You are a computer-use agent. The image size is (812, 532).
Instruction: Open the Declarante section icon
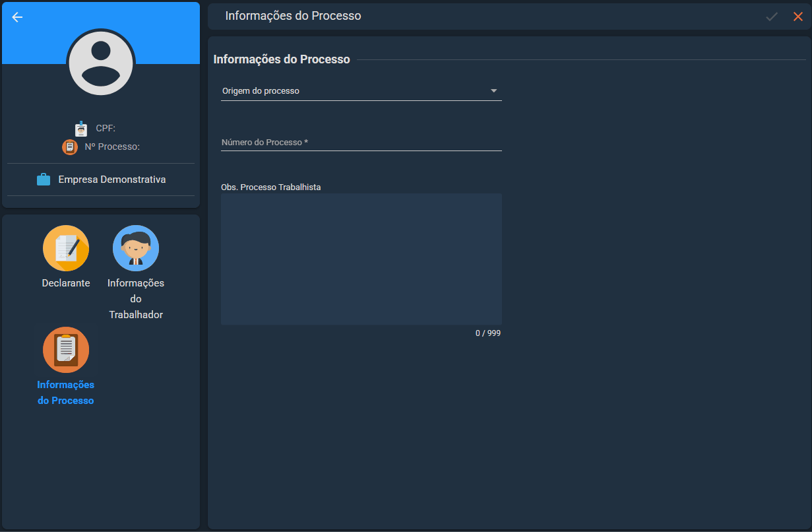66,248
